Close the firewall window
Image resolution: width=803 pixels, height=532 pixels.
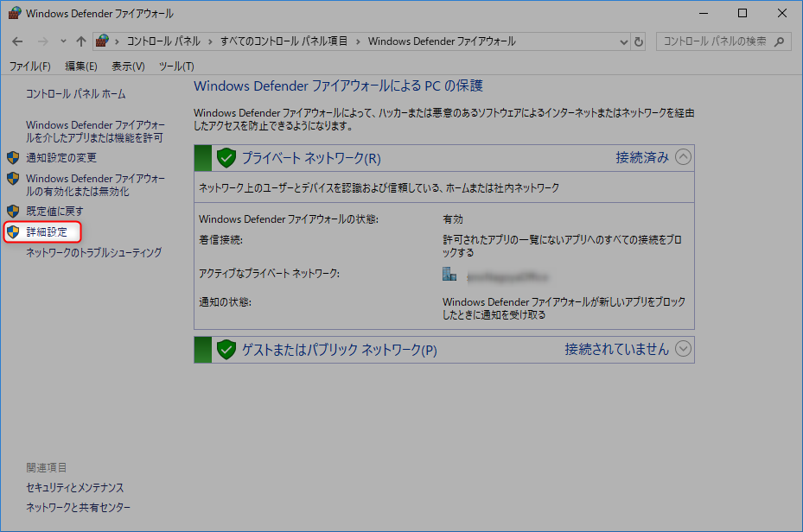(782, 13)
